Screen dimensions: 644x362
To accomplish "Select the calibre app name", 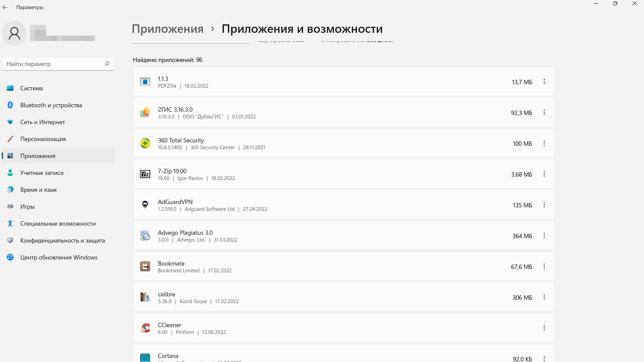I will click(166, 294).
